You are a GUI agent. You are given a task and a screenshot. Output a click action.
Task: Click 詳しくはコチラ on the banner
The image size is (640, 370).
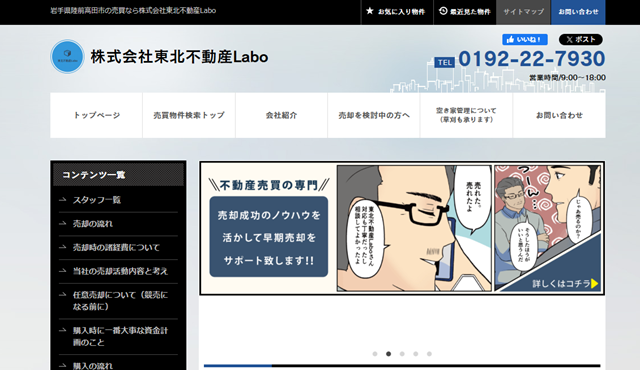561,284
